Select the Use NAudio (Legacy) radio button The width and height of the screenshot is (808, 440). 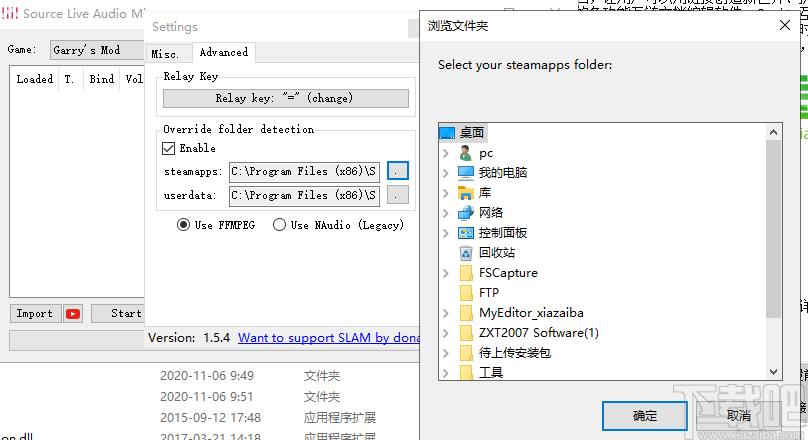click(279, 225)
